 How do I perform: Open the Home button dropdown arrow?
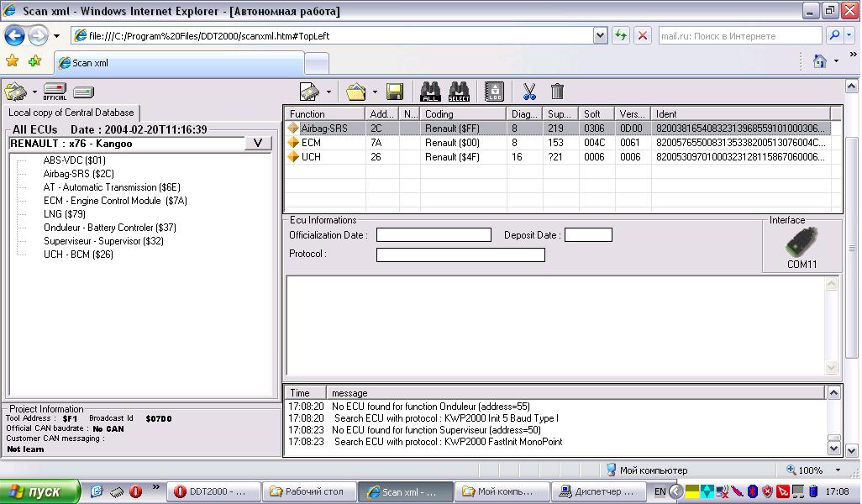836,61
